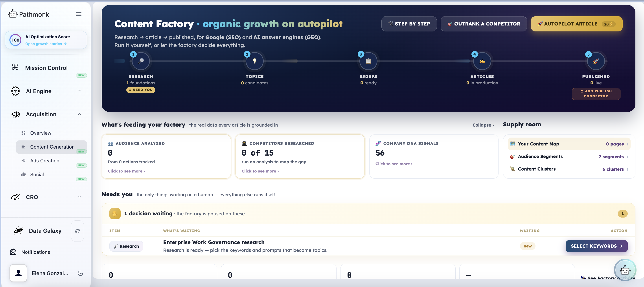Select Content Generation menu item
The height and width of the screenshot is (287, 644).
pos(51,147)
